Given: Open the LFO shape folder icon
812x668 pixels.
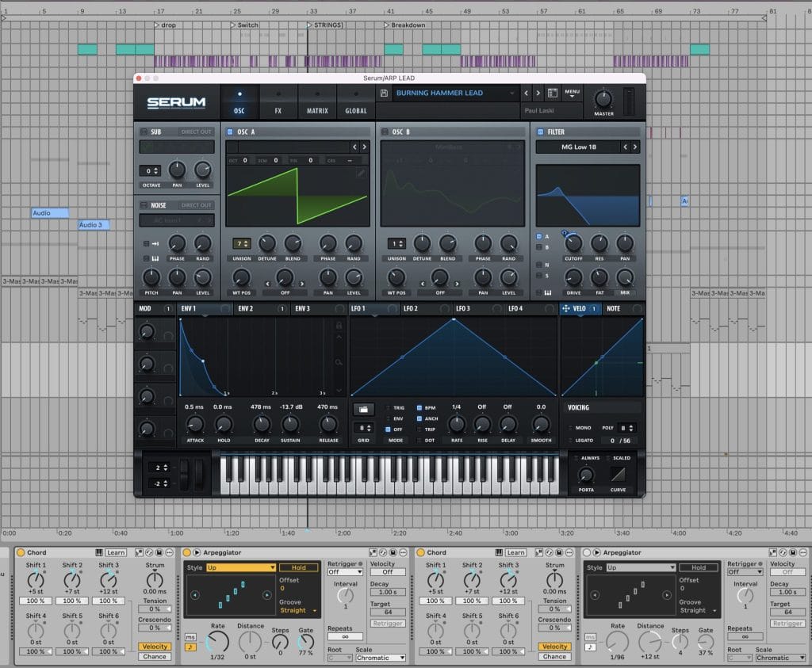Looking at the screenshot, I should (363, 409).
